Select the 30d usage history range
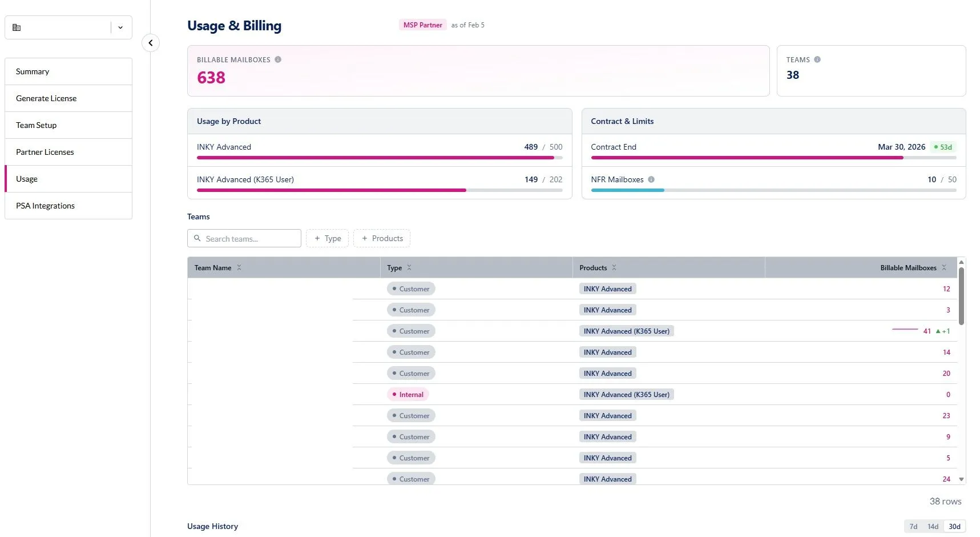 (x=954, y=527)
